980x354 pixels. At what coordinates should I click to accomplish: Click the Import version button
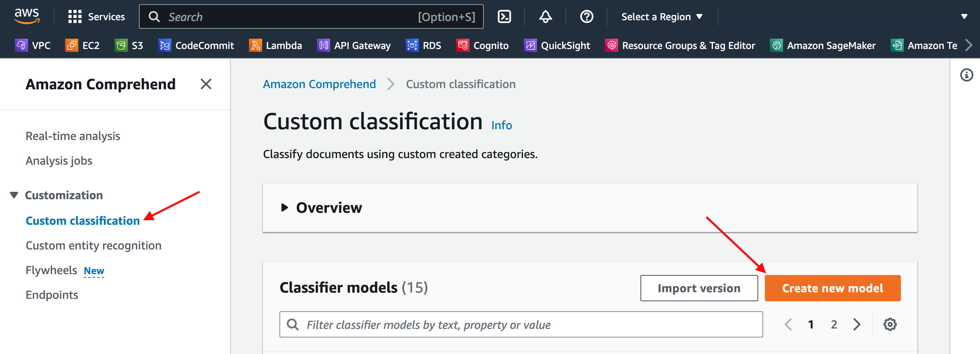[699, 288]
